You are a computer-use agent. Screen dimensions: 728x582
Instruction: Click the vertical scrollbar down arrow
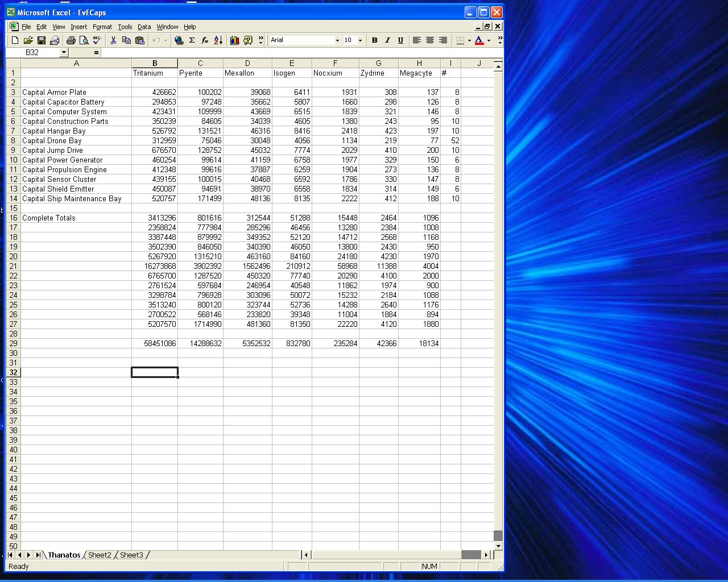(x=498, y=546)
